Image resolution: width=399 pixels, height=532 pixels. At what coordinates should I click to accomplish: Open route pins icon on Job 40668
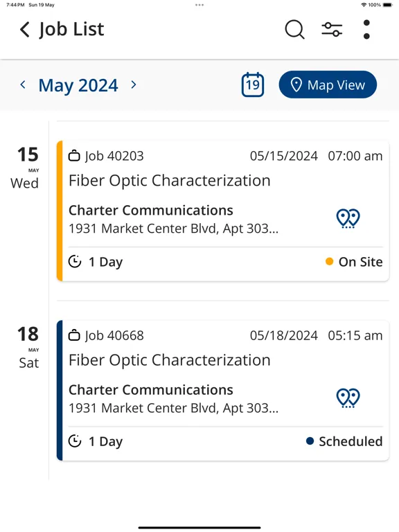348,398
